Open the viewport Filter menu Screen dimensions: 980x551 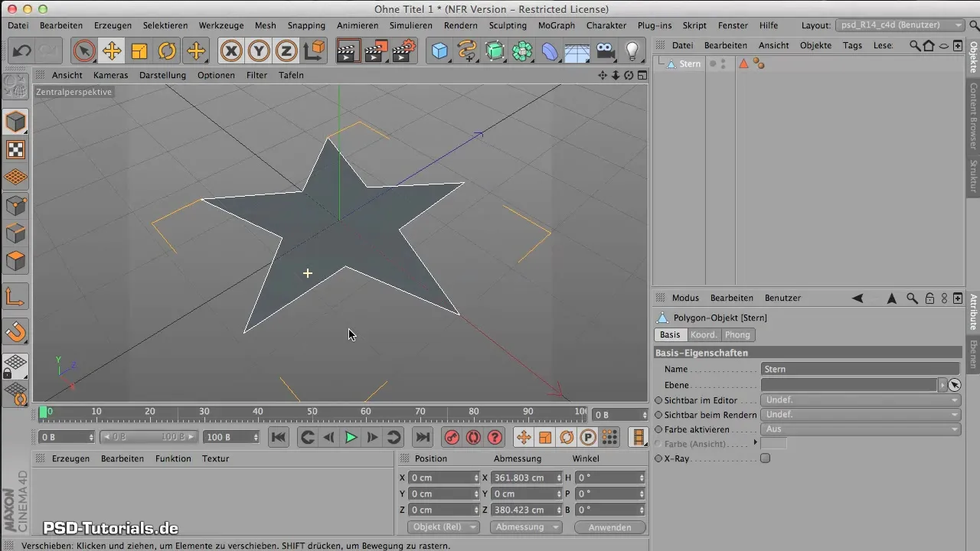[256, 75]
